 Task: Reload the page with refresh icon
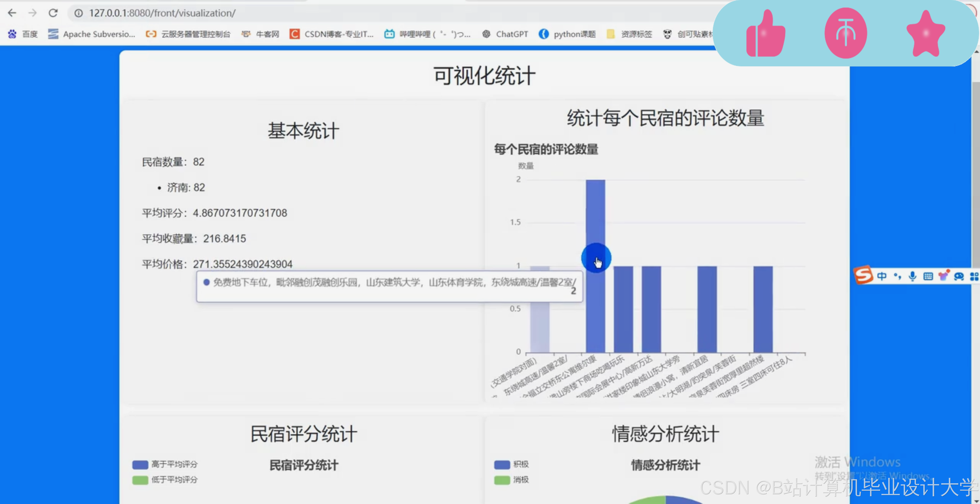pyautogui.click(x=53, y=13)
